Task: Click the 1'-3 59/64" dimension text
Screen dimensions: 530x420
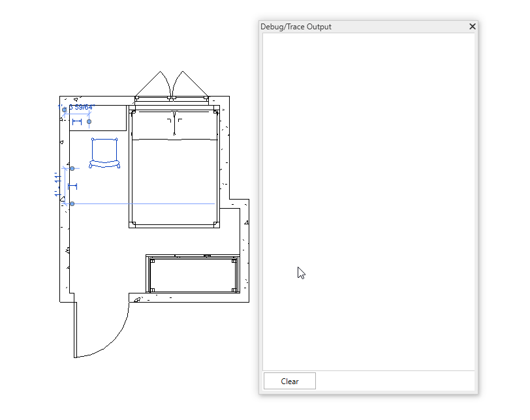Action: [x=81, y=107]
